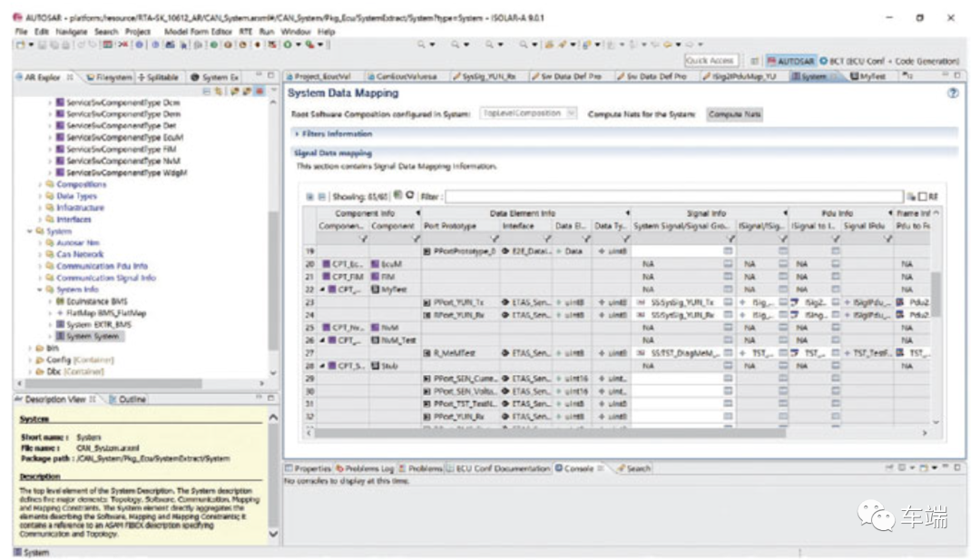Expand the Filters Information section
This screenshot has width=980, height=560.
coord(297,133)
